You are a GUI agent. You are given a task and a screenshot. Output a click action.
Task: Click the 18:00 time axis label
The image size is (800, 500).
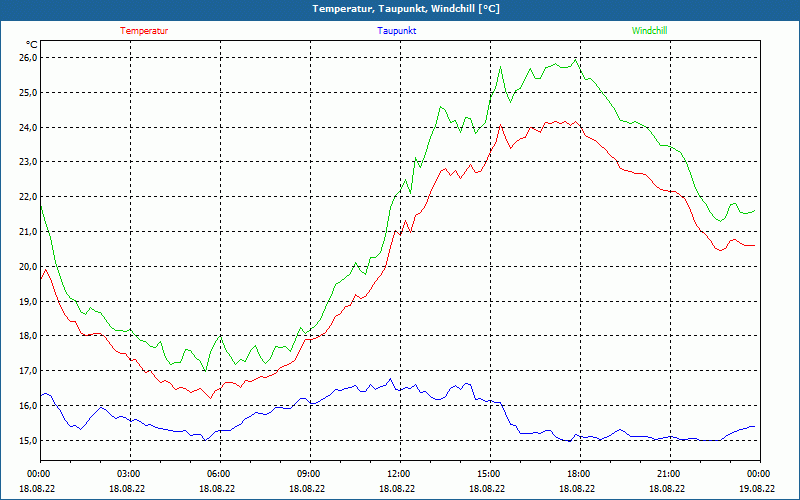(580, 474)
